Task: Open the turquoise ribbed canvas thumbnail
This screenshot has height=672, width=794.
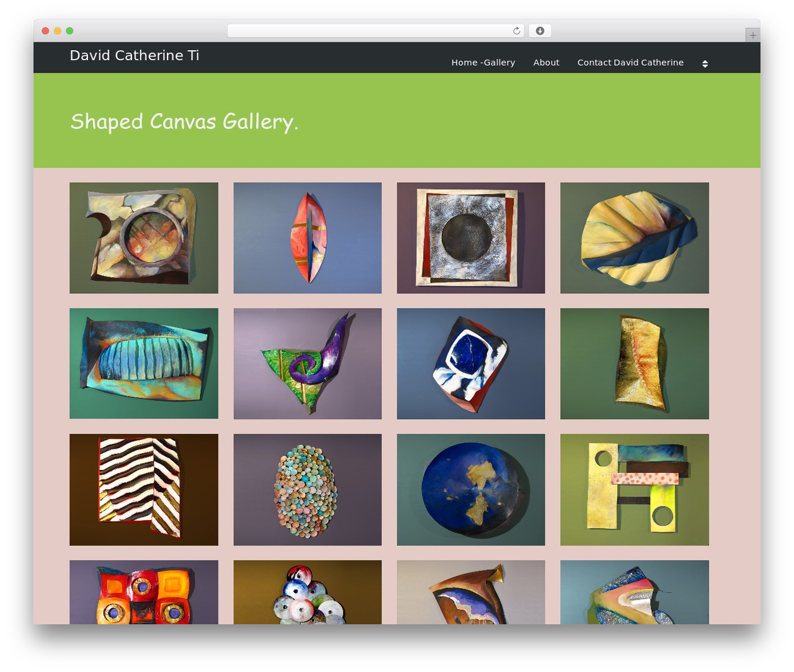Action: coord(144,364)
